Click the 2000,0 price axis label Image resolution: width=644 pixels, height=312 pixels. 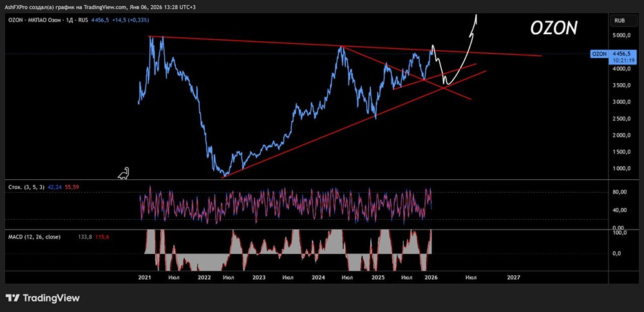[x=621, y=135]
